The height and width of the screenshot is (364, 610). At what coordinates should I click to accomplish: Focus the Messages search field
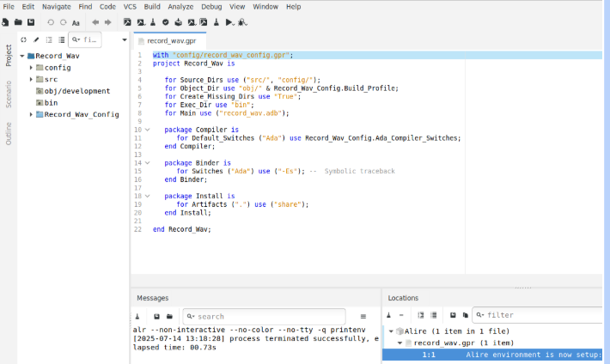point(264,317)
